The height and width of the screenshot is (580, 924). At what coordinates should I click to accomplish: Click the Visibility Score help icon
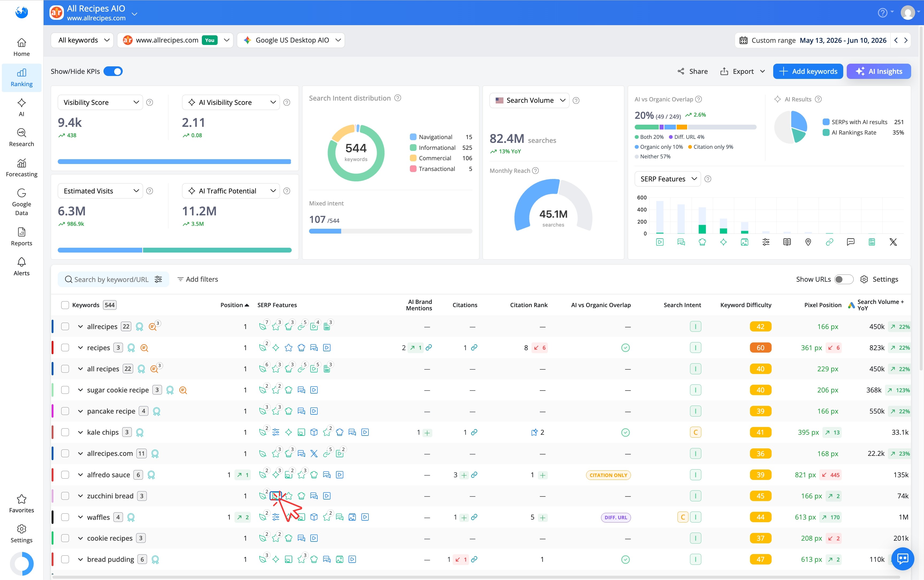point(150,102)
